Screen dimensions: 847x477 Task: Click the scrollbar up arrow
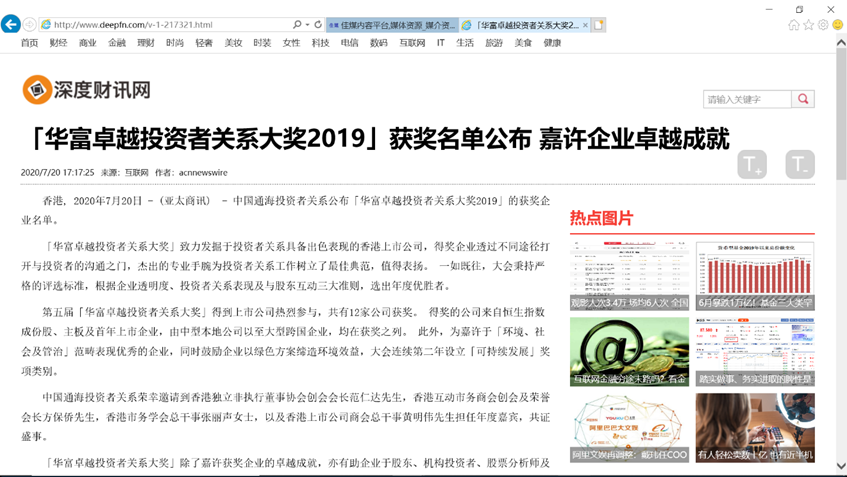pyautogui.click(x=841, y=42)
